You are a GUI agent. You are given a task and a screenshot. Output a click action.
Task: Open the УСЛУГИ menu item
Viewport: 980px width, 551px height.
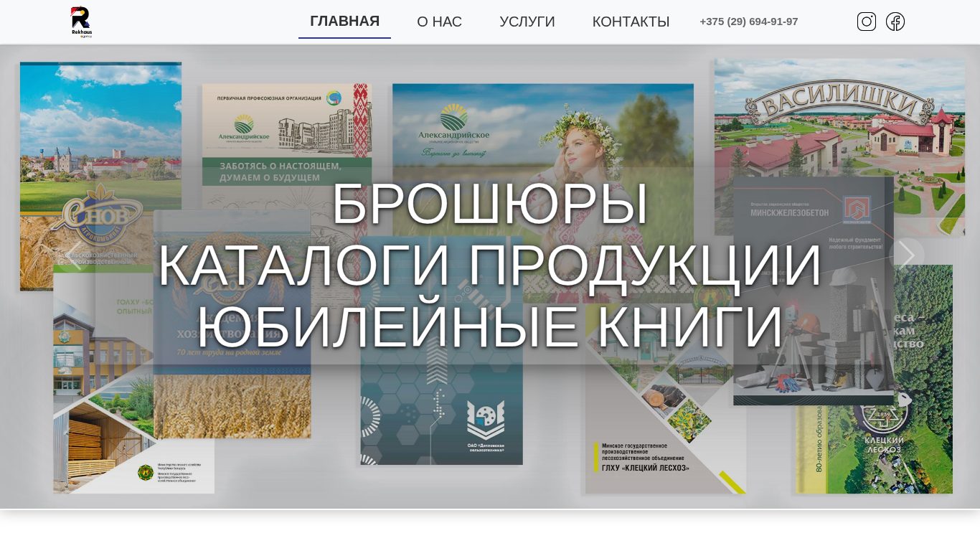[527, 22]
